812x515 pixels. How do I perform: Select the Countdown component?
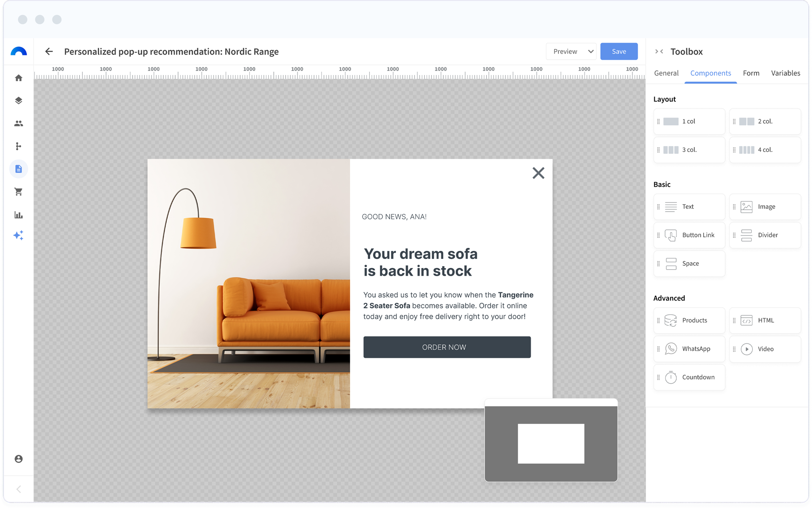(x=689, y=377)
